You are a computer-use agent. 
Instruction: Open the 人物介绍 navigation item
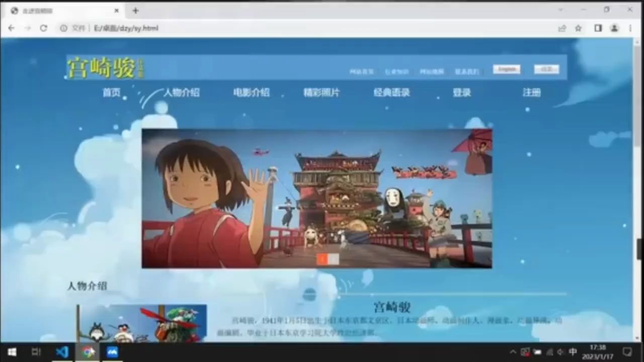[x=182, y=93]
